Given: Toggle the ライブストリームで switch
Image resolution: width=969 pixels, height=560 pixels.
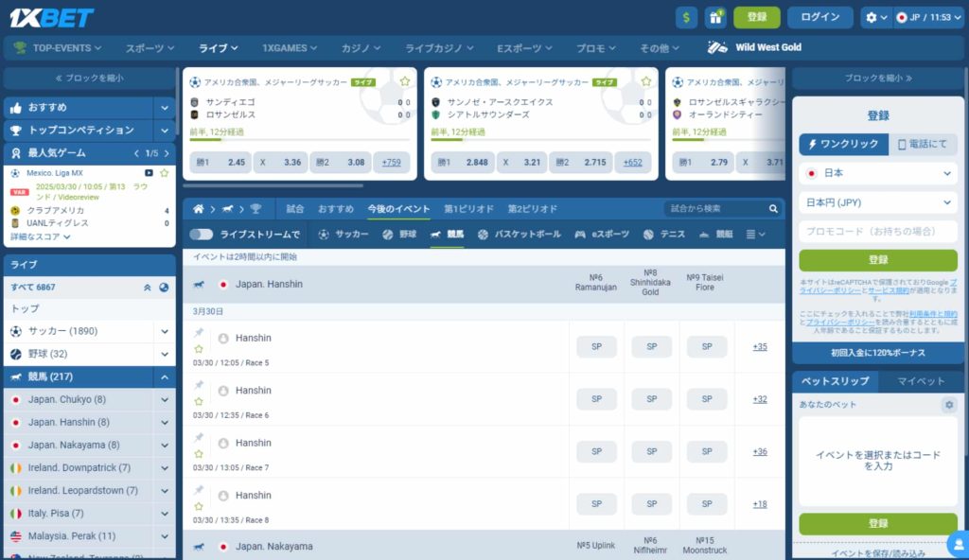Looking at the screenshot, I should click(202, 234).
